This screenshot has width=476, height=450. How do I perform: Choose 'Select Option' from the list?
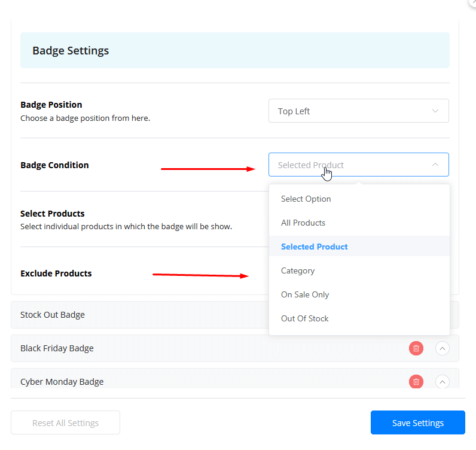coord(306,199)
